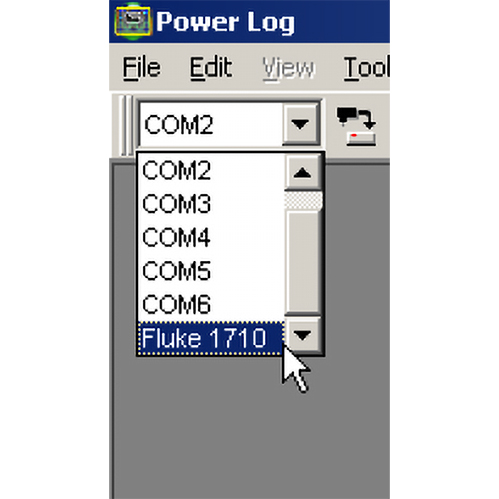Screen dimensions: 499x499
Task: Click the list scrollbar down arrow
Action: coord(303,335)
